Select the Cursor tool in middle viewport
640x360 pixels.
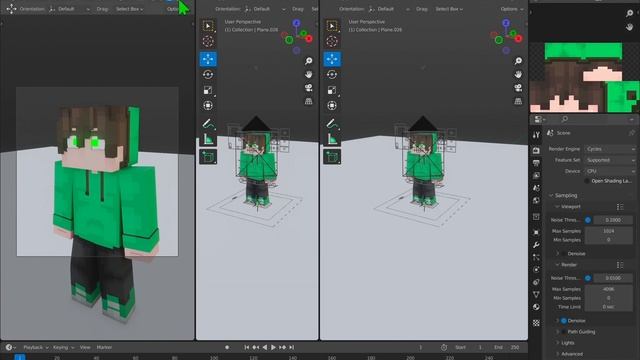(208, 41)
